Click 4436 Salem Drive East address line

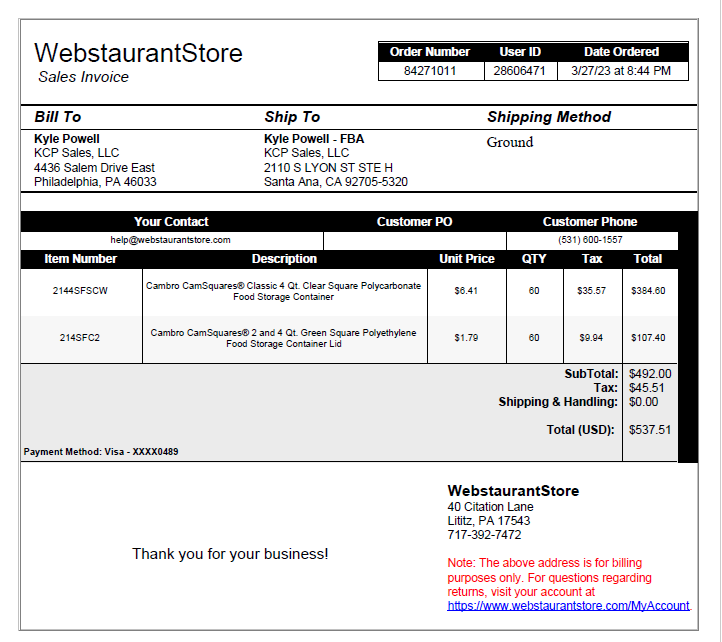coord(94,168)
